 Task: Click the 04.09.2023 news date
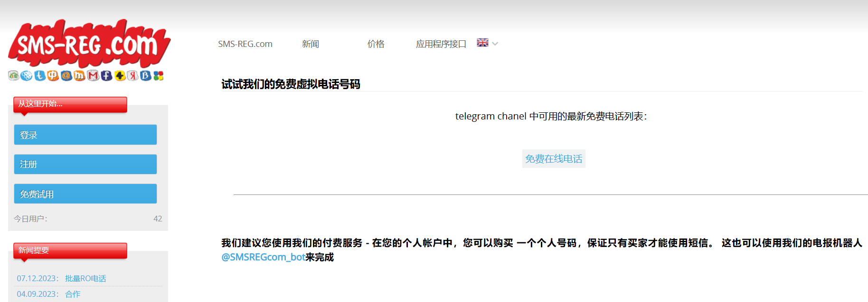coord(38,294)
